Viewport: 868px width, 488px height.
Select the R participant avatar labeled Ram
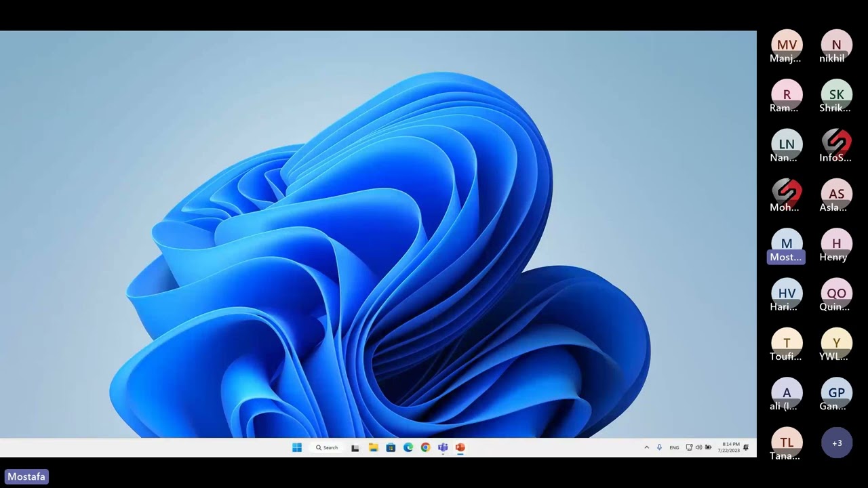tap(787, 95)
